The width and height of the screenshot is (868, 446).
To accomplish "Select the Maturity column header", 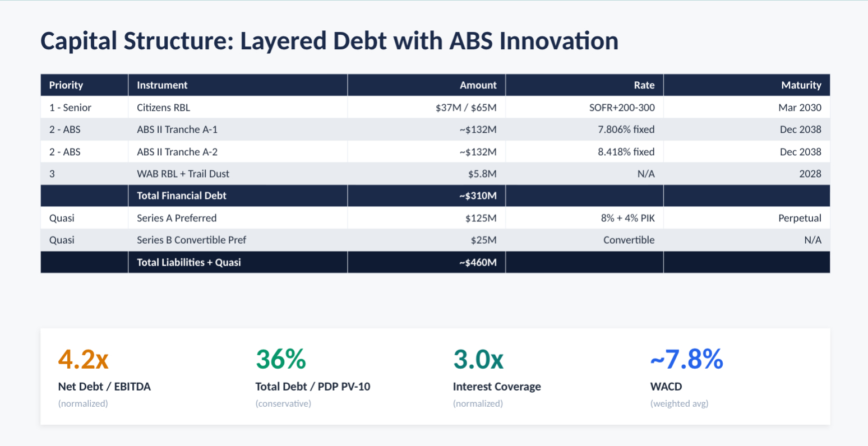I will tap(801, 85).
